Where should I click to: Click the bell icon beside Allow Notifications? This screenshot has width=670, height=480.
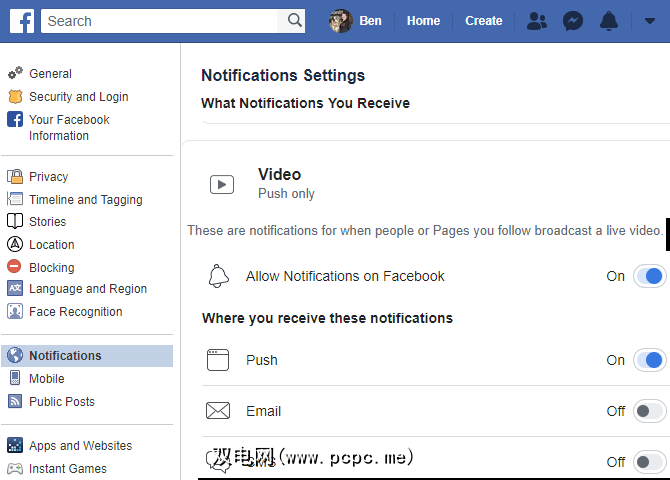[218, 276]
